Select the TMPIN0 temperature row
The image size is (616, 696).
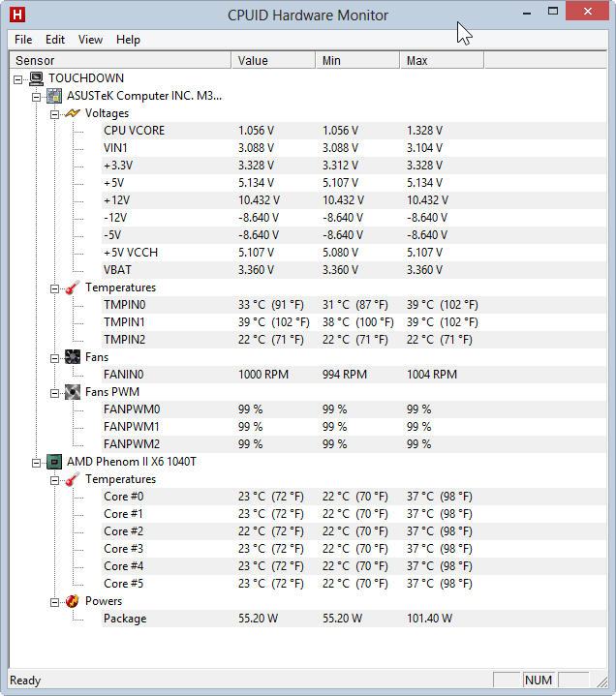point(354,305)
